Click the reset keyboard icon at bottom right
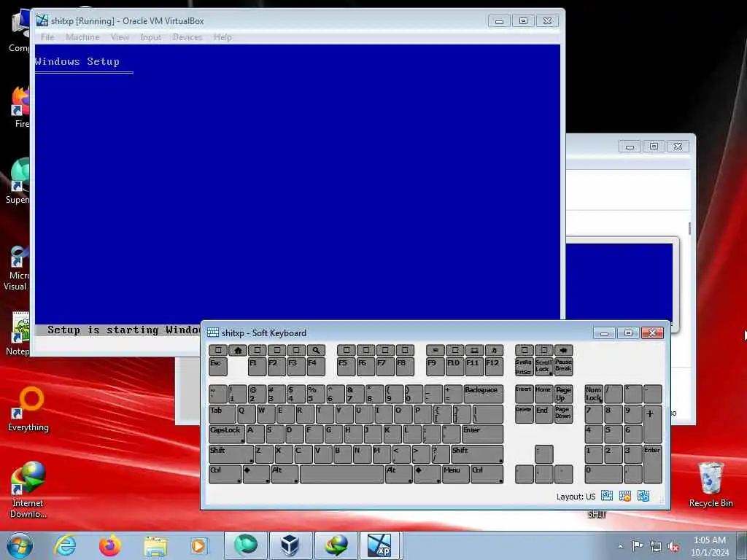The height and width of the screenshot is (560, 747). (643, 496)
